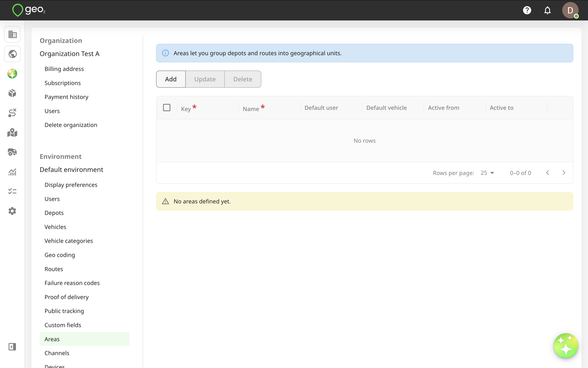The image size is (588, 368).
Task: Open Payment history page
Action: pyautogui.click(x=66, y=97)
